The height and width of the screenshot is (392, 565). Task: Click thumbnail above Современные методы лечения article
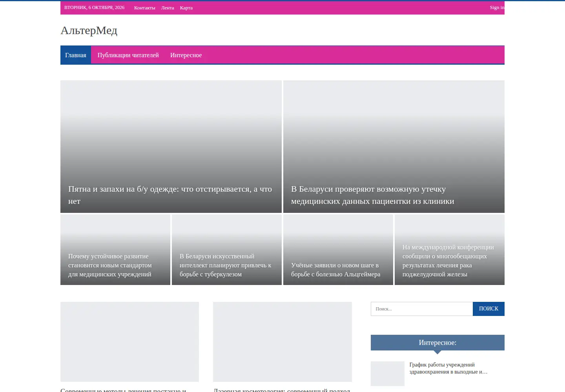tap(129, 342)
